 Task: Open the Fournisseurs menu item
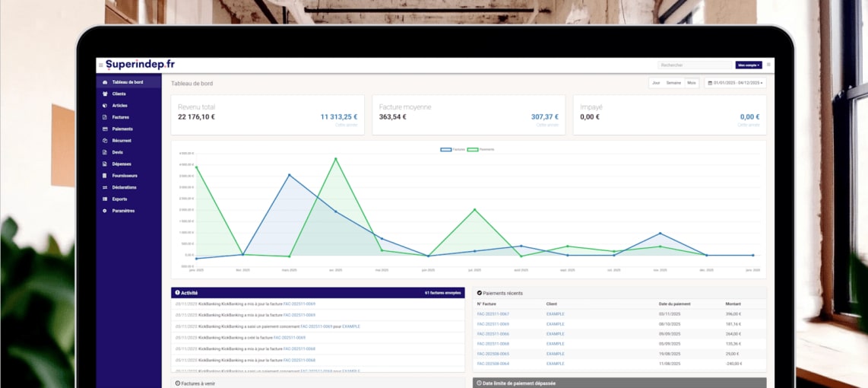click(x=125, y=176)
